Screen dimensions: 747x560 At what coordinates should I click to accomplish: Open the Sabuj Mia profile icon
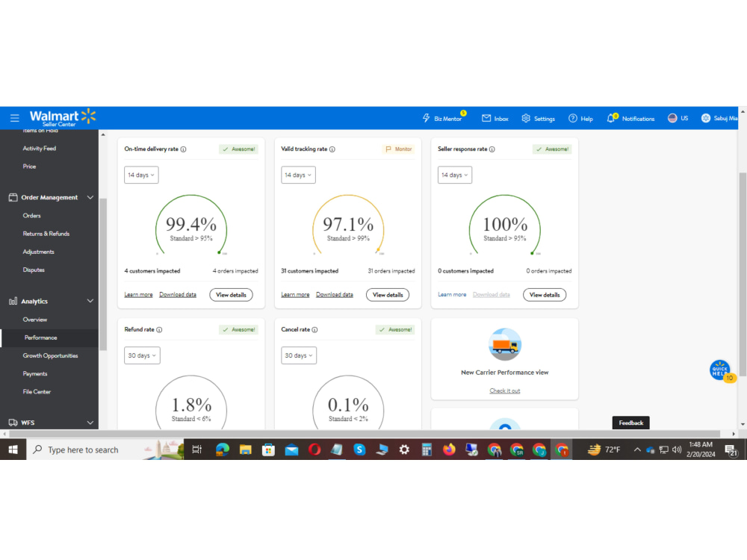point(706,118)
